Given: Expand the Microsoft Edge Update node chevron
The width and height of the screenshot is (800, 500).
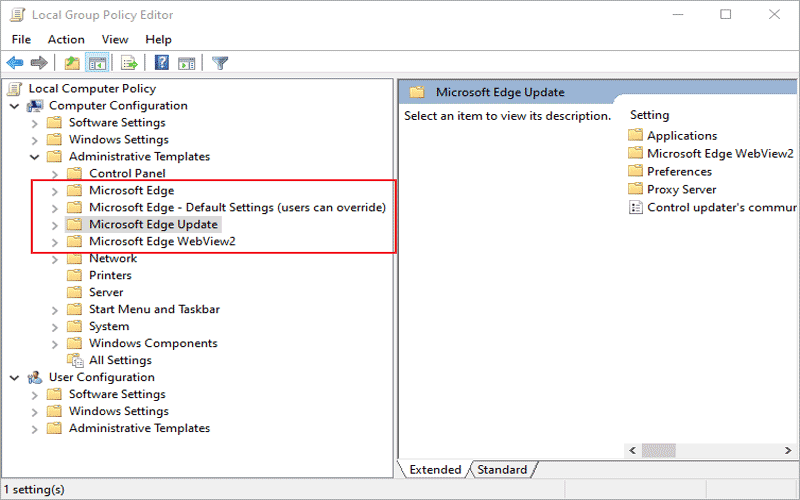Looking at the screenshot, I should click(x=55, y=226).
